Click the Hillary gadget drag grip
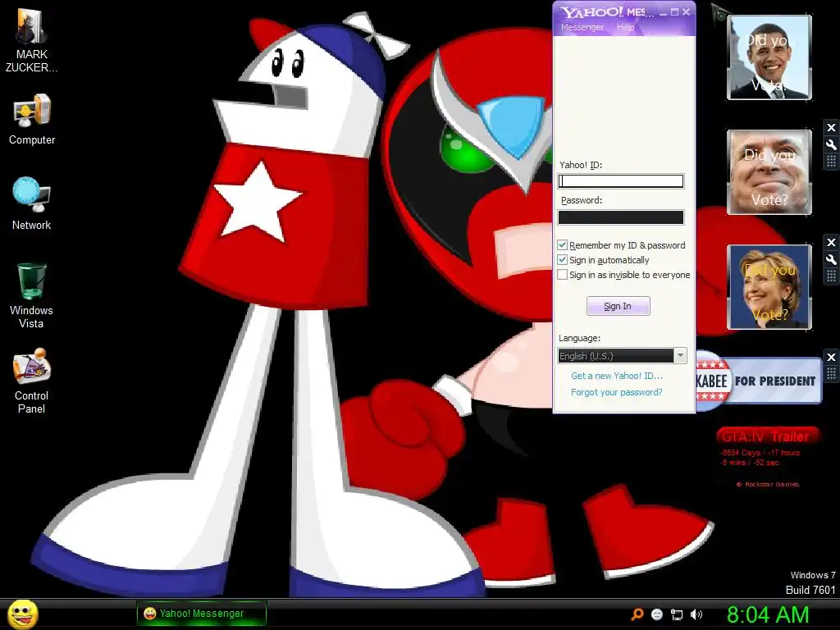The width and height of the screenshot is (840, 630). click(x=831, y=276)
